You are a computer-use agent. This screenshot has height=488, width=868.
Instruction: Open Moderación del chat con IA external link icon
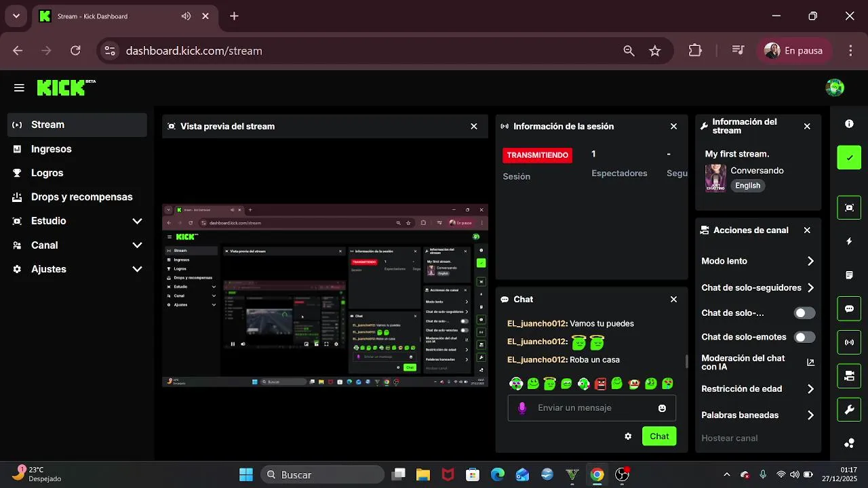(x=810, y=363)
